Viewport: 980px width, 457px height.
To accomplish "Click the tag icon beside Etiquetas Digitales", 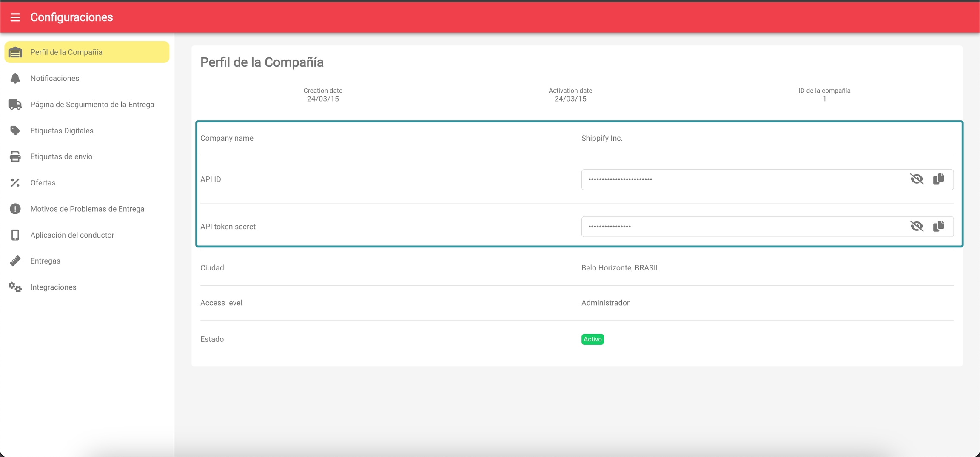I will 15,131.
